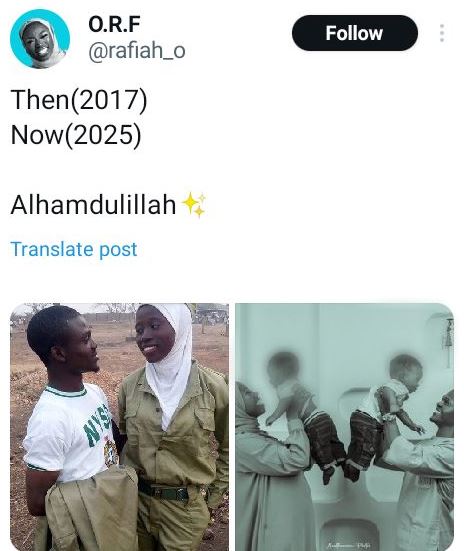Image resolution: width=464 pixels, height=551 pixels.
Task: Select the "Then(2017)" text line
Action: pos(79,100)
